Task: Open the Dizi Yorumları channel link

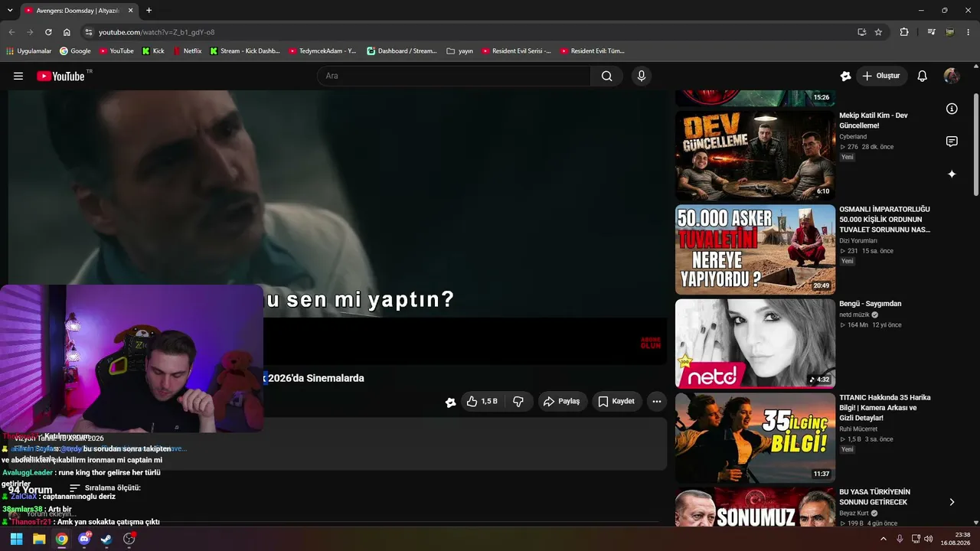Action: (858, 241)
